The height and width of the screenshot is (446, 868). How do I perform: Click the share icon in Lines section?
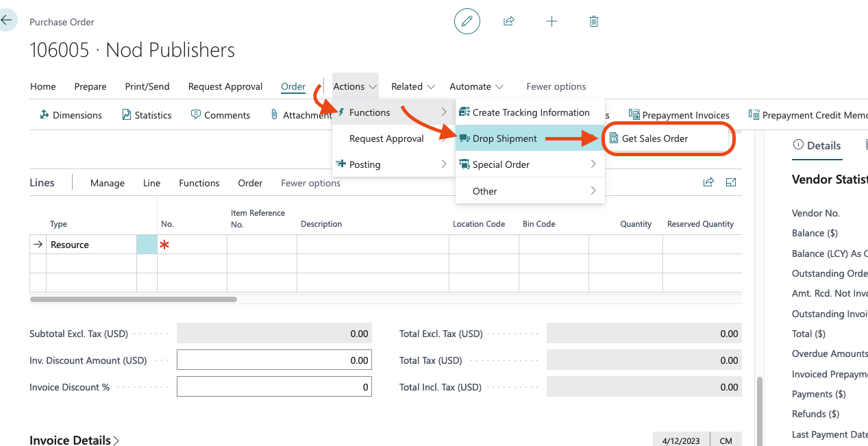tap(708, 182)
